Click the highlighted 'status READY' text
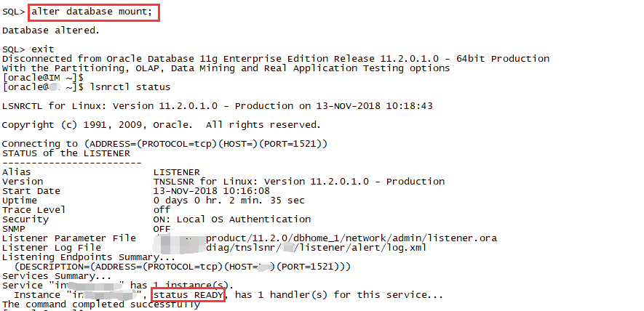Screen dimensions: 644x311 tap(188, 295)
